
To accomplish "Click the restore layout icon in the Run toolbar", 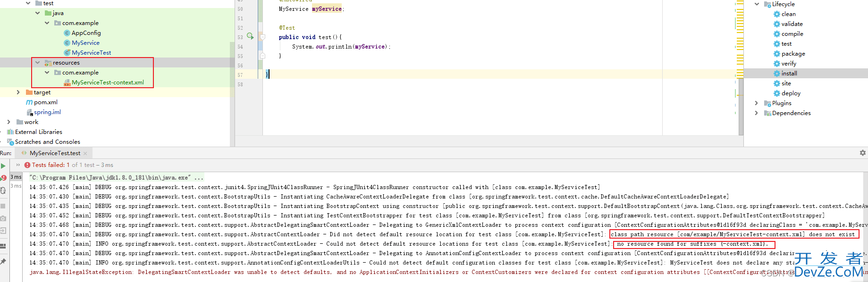I will (3, 246).
